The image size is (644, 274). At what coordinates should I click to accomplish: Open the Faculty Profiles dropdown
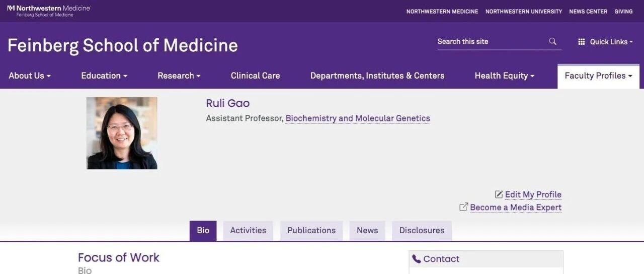coord(598,76)
